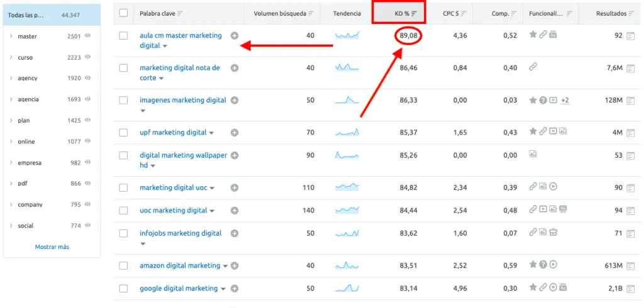644x308 pixels.
Task: Click the KD % column sort icon
Action: tap(414, 13)
